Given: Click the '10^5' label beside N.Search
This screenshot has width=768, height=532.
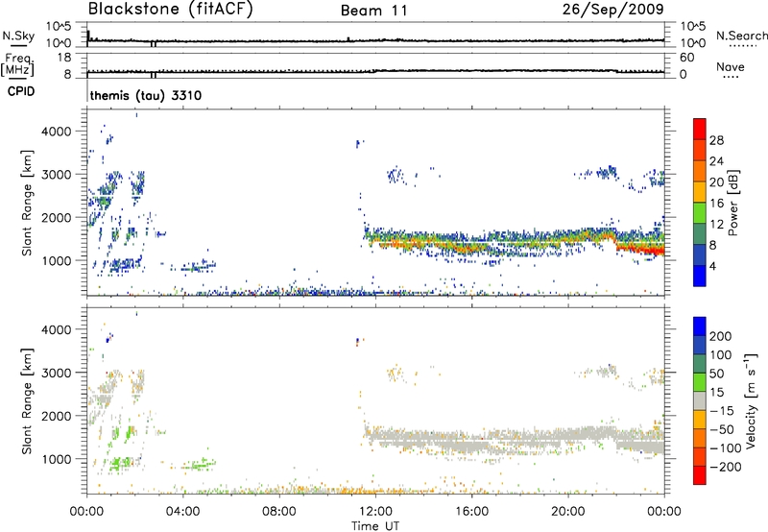Looking at the screenshot, I should click(x=693, y=27).
